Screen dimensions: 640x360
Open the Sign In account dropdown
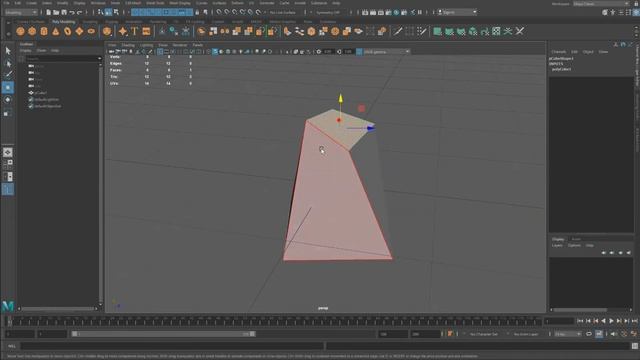[457, 12]
